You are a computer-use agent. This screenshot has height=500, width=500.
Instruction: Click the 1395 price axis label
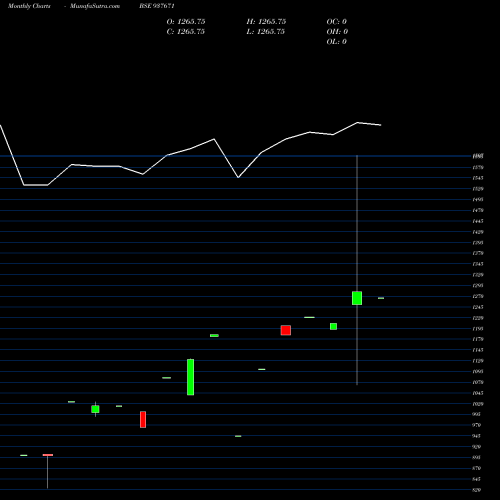coord(478,243)
